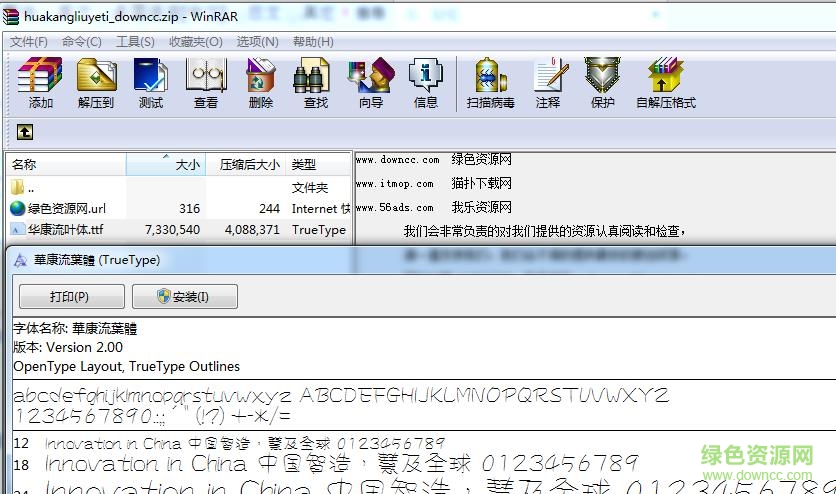Open the 文件(F) menu

click(x=29, y=42)
